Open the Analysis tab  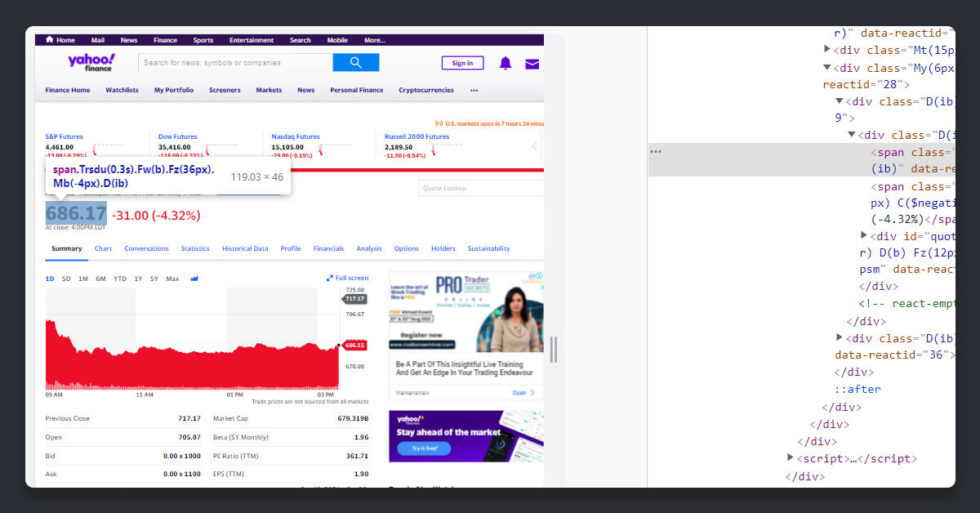coord(369,249)
